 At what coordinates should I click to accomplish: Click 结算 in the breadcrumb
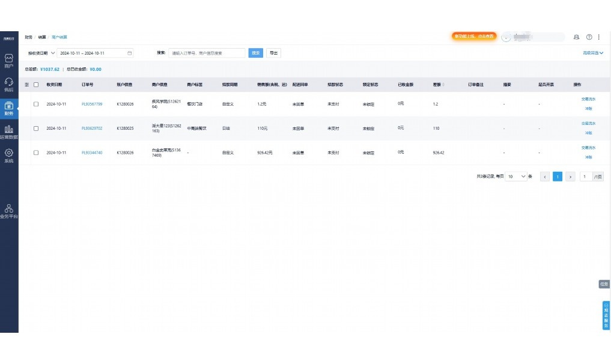(42, 37)
